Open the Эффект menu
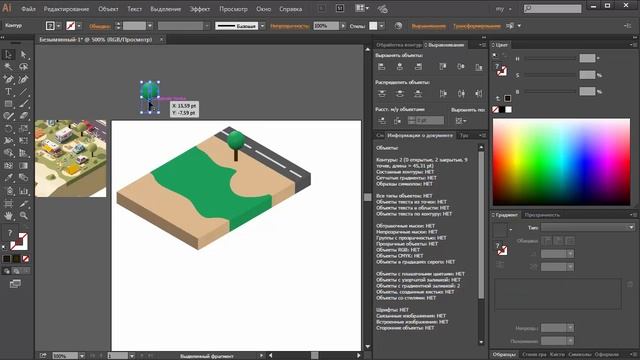This screenshot has width=640, height=360. tap(200, 9)
